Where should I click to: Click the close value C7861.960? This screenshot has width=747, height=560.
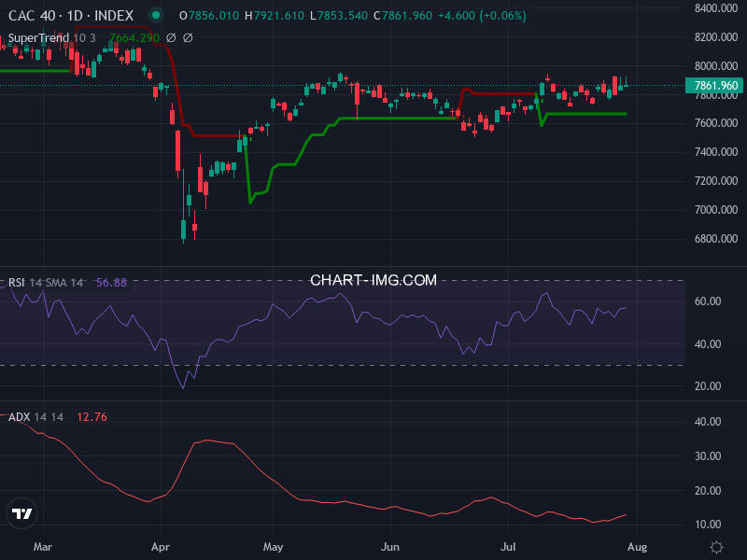402,16
